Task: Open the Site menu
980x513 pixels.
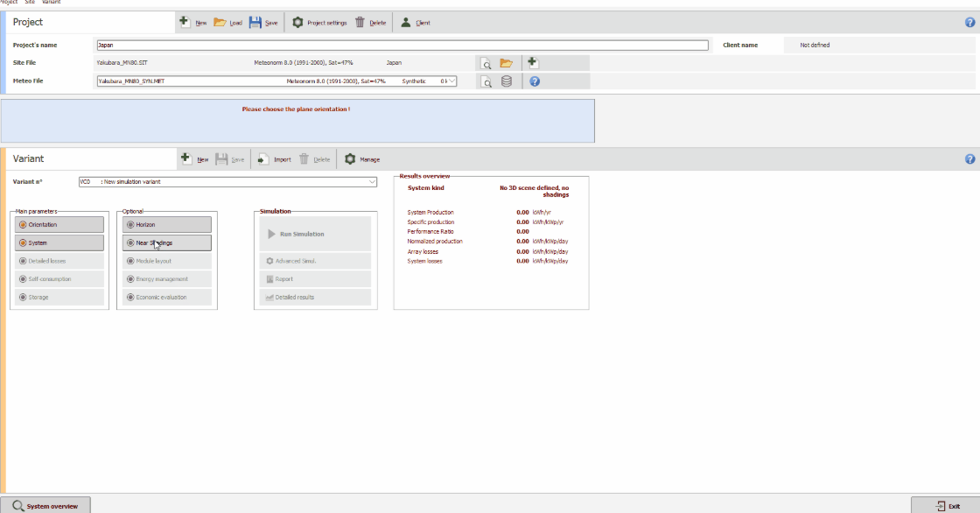Action: coord(30,3)
